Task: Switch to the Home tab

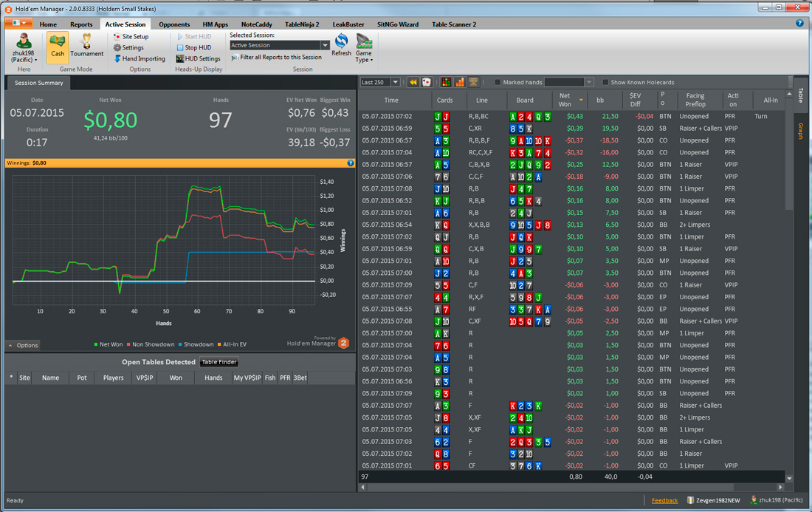Action: coord(48,24)
